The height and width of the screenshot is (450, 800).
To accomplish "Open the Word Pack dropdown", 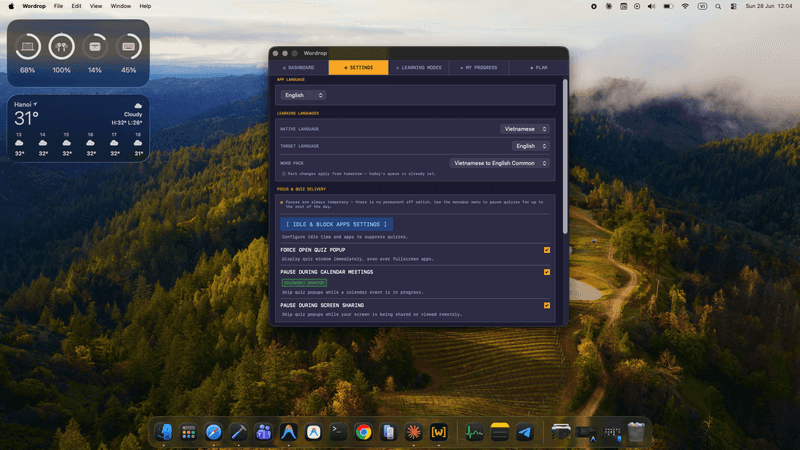I will [499, 163].
